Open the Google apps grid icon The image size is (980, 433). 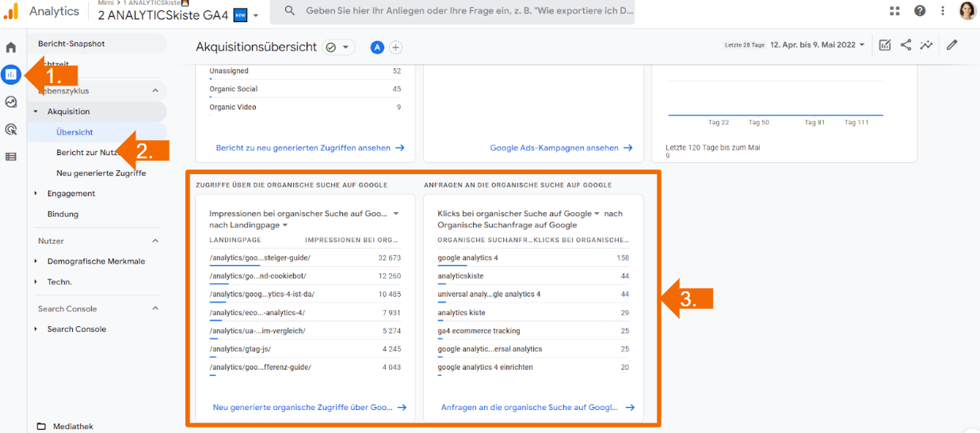(x=895, y=11)
